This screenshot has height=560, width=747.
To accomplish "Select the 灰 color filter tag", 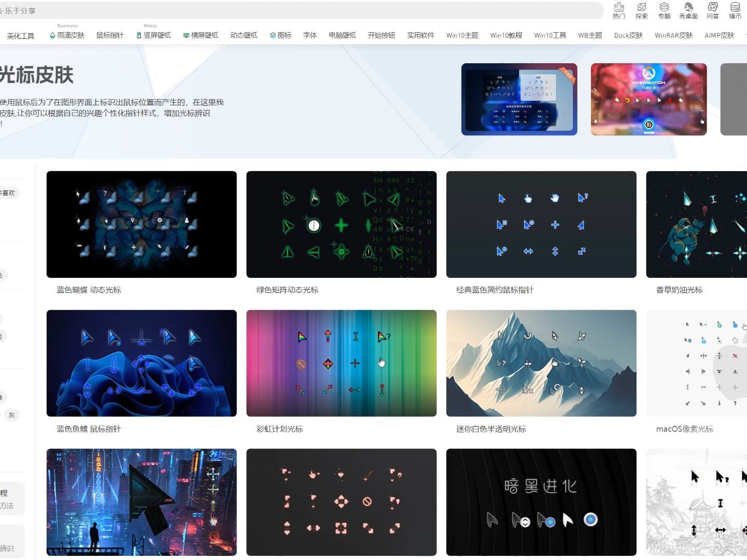I will [x=11, y=415].
